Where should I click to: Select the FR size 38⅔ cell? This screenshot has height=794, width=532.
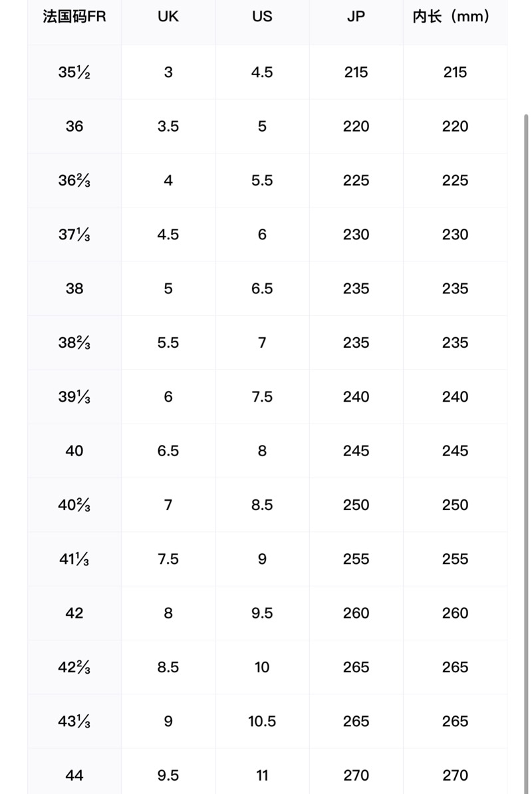74,343
